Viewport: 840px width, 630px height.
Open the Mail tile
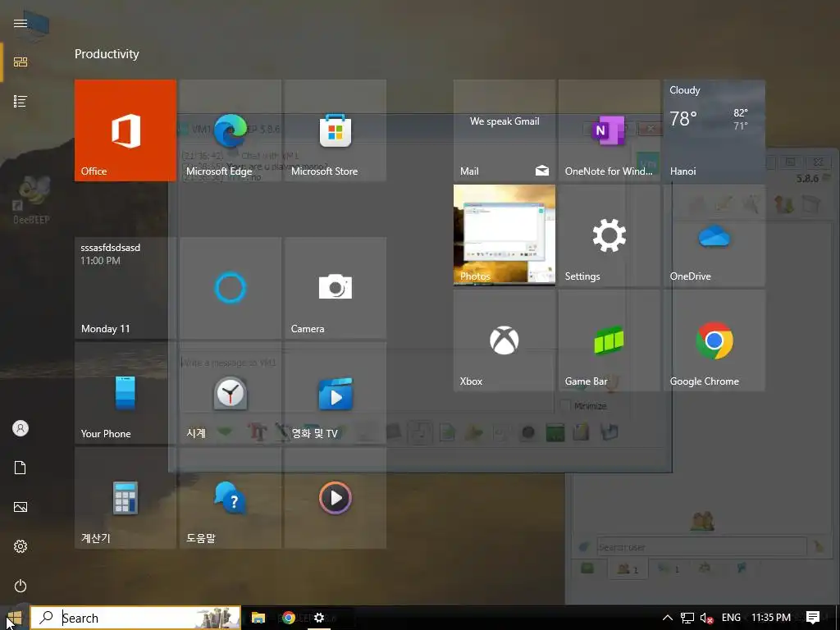[504, 130]
